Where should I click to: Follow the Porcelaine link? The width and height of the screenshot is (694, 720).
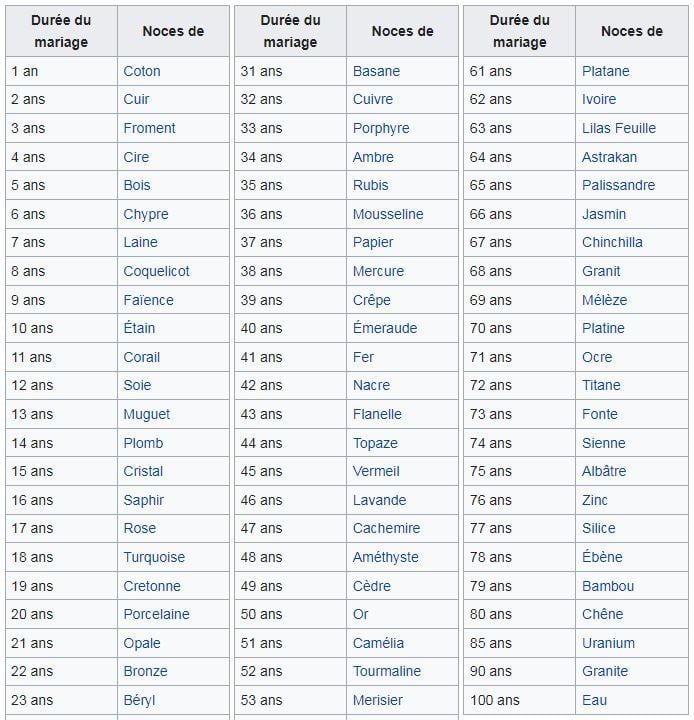[156, 614]
